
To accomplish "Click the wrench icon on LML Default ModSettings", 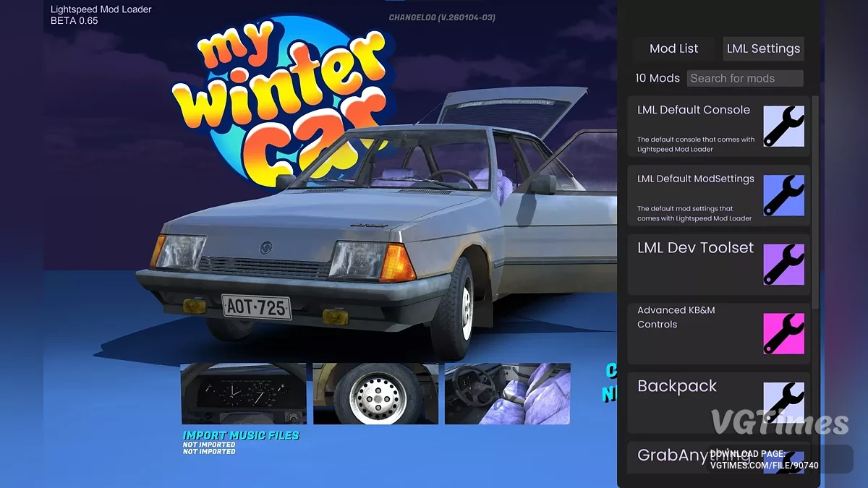I will click(x=784, y=196).
